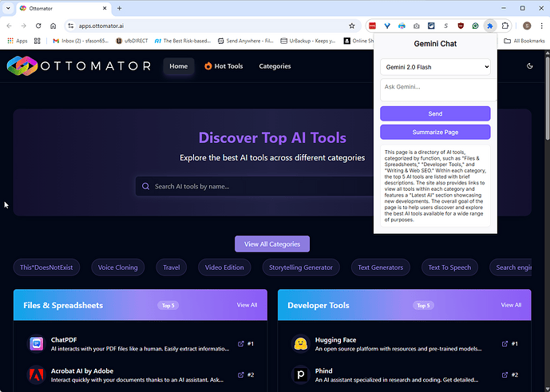This screenshot has height=392, width=550.
Task: Click the Send button in Gemini Chat
Action: click(x=435, y=113)
